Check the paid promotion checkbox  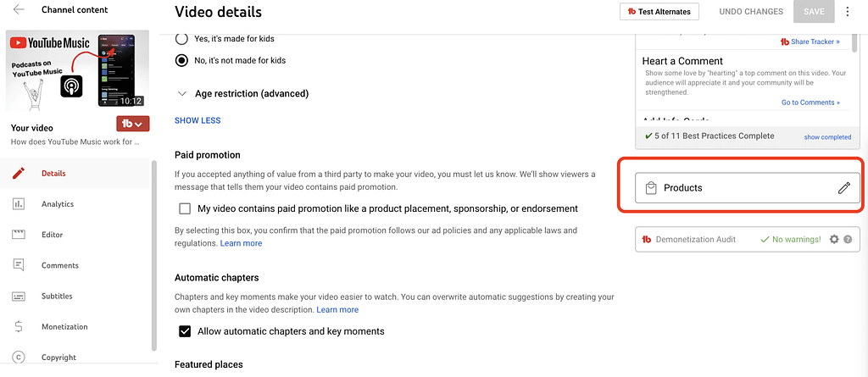point(185,208)
